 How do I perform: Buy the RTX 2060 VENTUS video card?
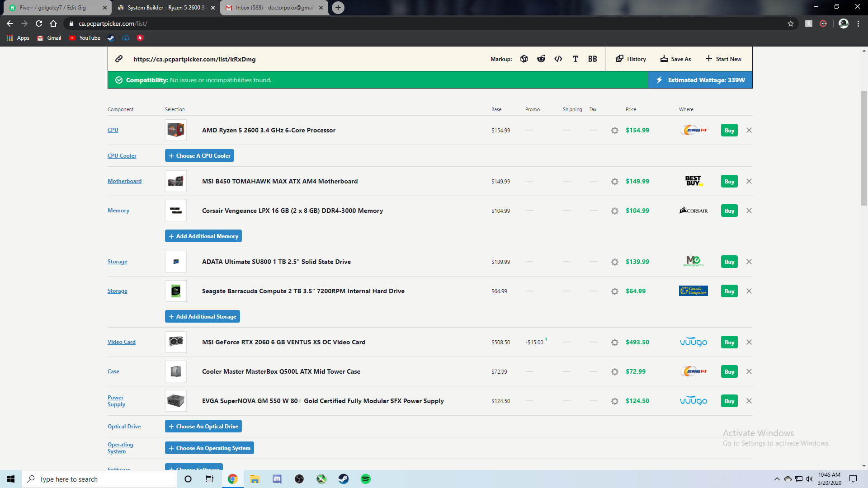[729, 342]
